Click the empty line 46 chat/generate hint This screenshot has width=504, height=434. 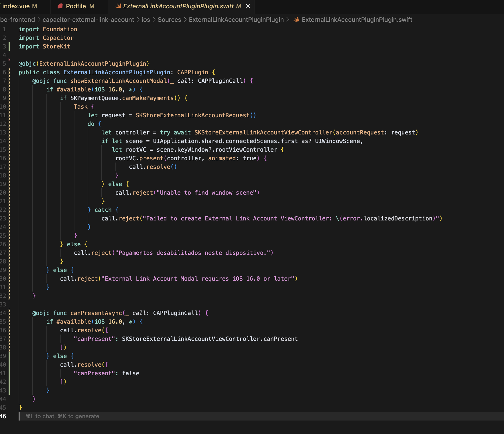point(62,416)
